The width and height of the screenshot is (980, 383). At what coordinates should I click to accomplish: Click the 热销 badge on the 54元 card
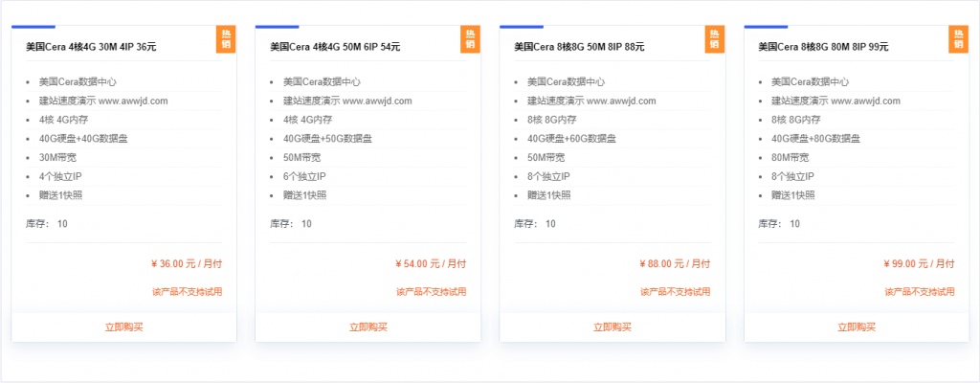(471, 39)
